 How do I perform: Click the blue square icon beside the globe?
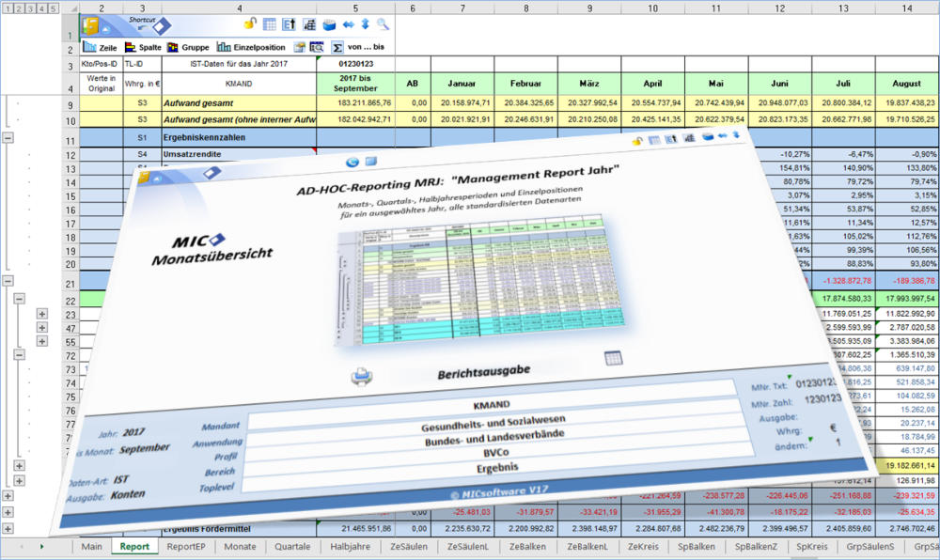pos(371,161)
